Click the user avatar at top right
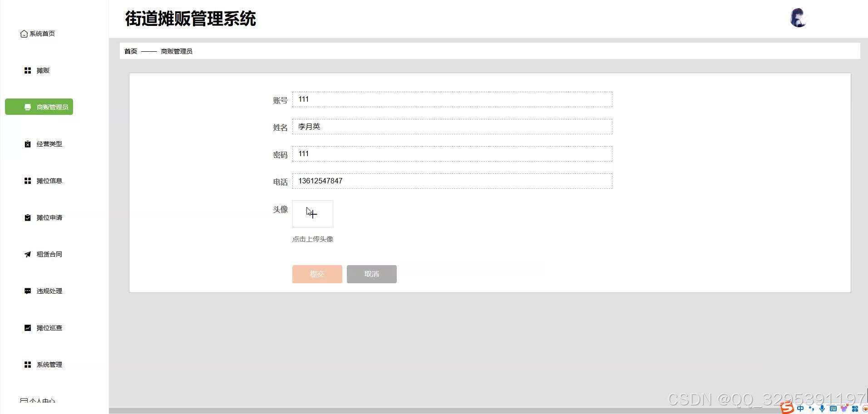 [x=799, y=18]
